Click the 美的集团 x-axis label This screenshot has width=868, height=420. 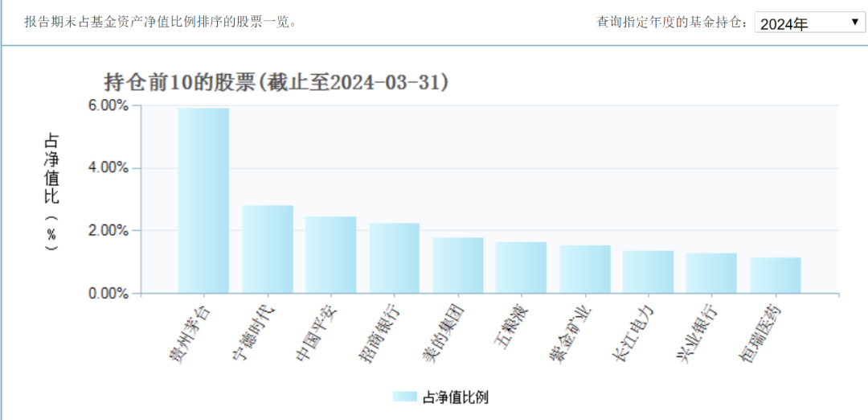point(444,334)
